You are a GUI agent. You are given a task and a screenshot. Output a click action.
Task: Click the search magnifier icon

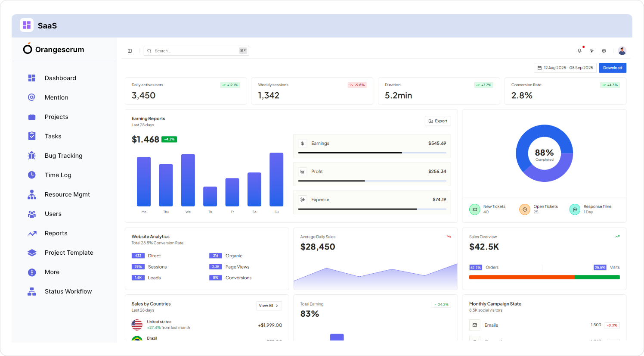click(x=149, y=51)
